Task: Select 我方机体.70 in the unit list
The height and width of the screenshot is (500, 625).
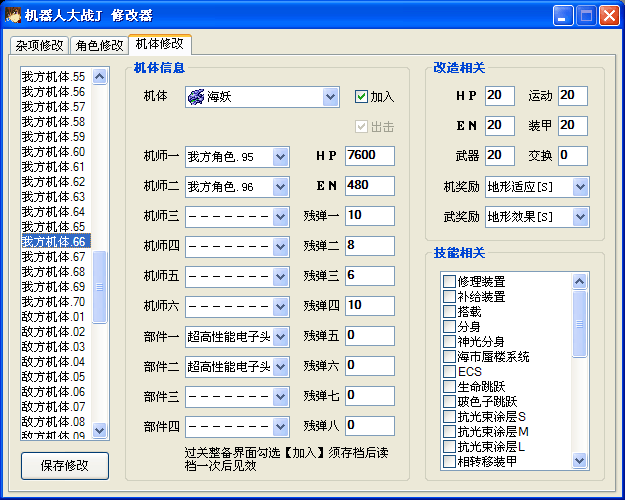Action: tap(54, 302)
